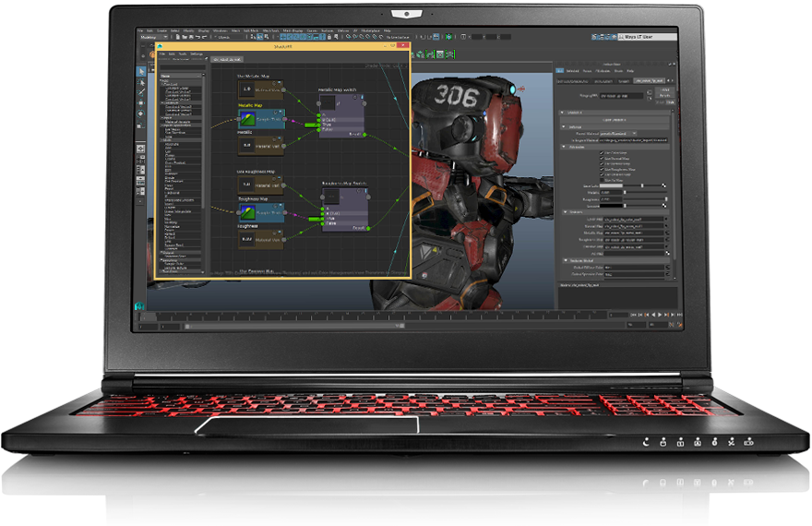Image resolution: width=812 pixels, height=526 pixels.
Task: Click the lock icon in status line
Action: click(x=329, y=37)
